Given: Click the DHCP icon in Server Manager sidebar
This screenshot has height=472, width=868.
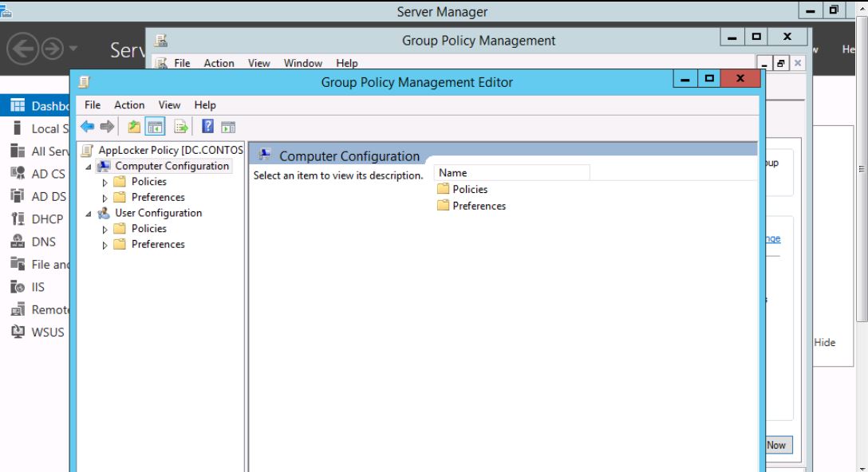Looking at the screenshot, I should pos(18,219).
